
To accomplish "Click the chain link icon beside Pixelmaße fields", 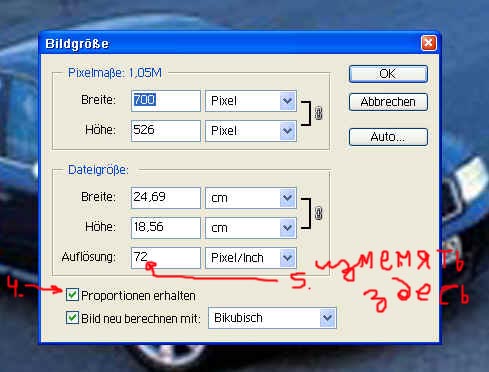I will pyautogui.click(x=319, y=113).
